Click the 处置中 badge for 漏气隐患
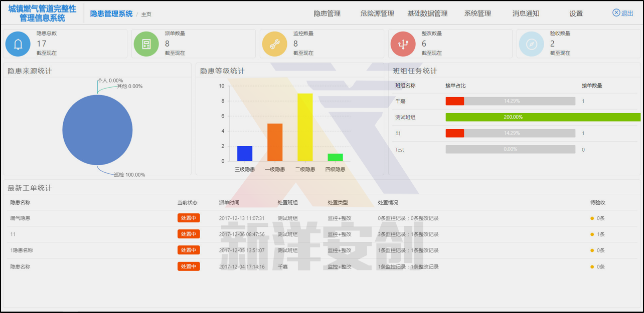Viewport: 644px width, 313px height. coord(189,218)
